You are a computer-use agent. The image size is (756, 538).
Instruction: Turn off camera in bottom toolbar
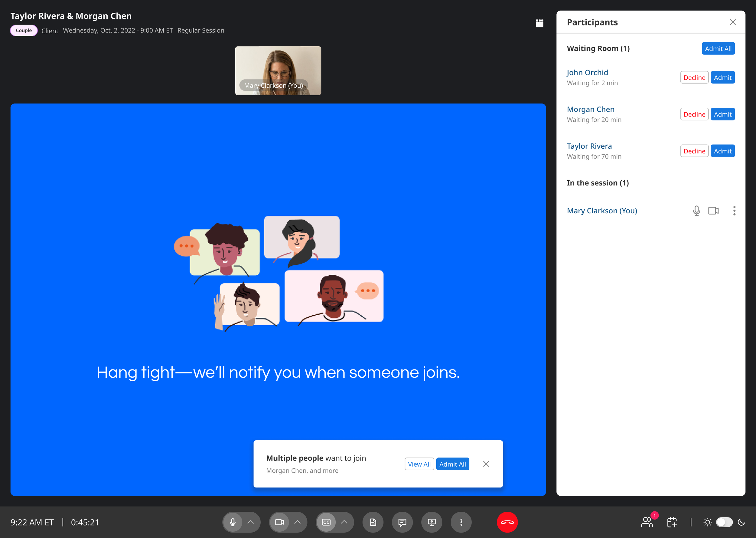pos(279,522)
